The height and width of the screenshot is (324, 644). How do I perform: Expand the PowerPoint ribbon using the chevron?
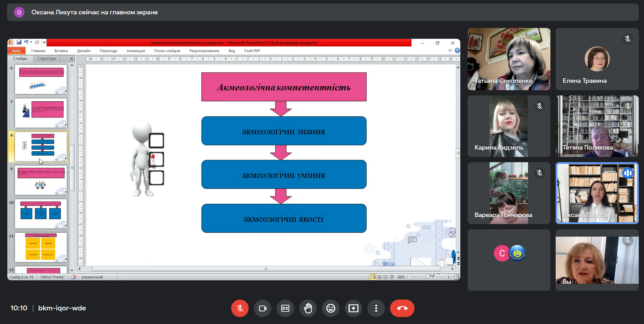(x=450, y=51)
